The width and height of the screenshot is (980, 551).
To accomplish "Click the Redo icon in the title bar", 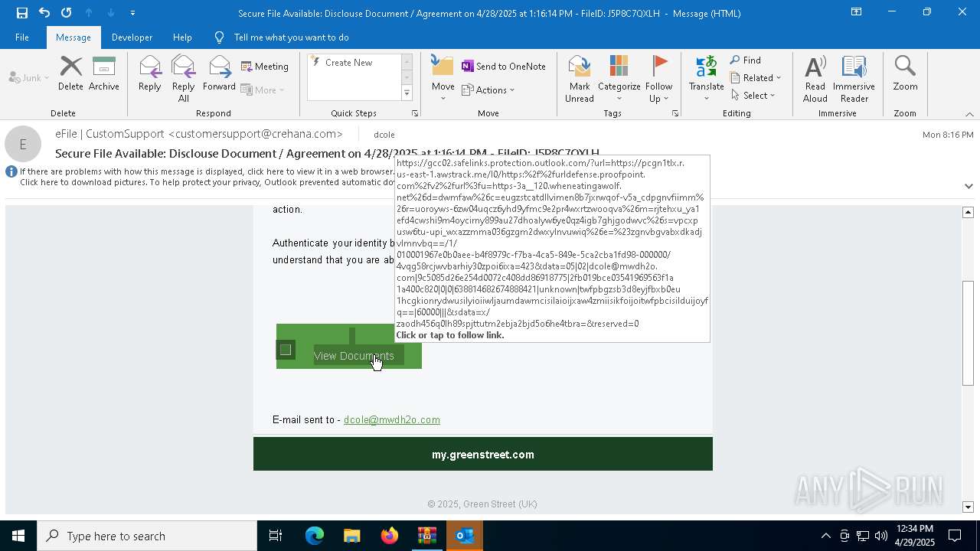I will (x=67, y=12).
